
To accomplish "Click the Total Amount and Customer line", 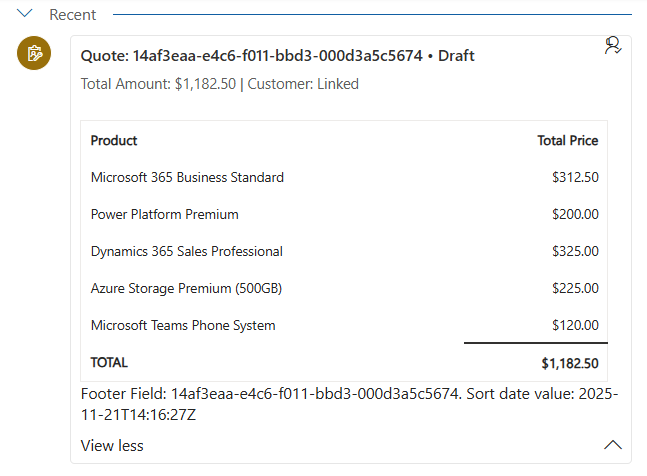I will click(x=219, y=84).
